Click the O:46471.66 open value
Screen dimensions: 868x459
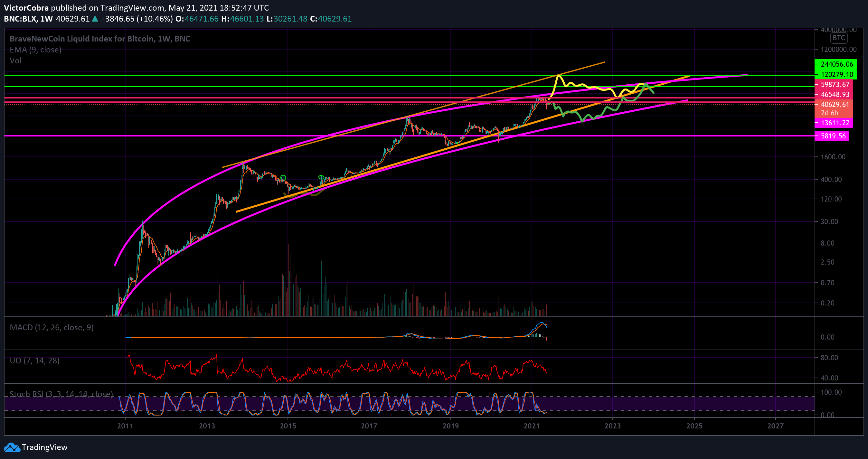197,19
